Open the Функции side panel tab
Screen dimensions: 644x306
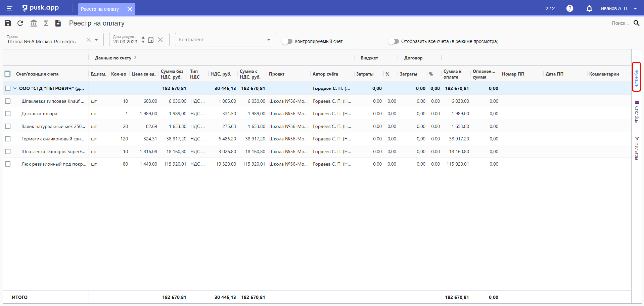636,77
